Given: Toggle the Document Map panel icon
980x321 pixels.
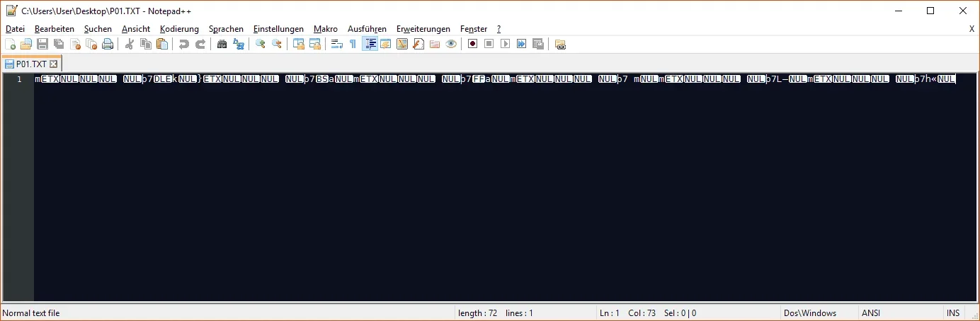Looking at the screenshot, I should (402, 44).
